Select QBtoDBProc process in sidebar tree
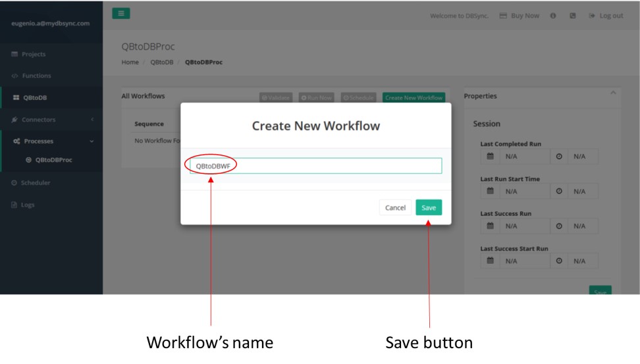This screenshot has height=364, width=640. pos(53,160)
